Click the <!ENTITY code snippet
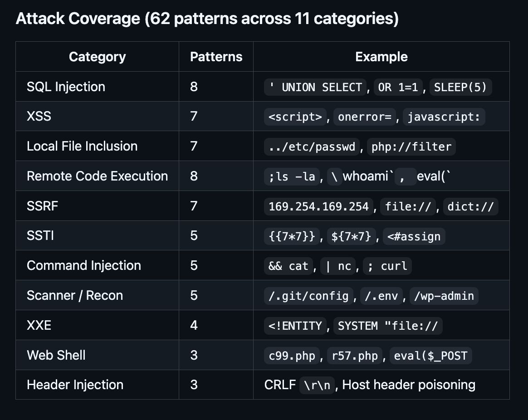The image size is (528, 420). coord(295,326)
